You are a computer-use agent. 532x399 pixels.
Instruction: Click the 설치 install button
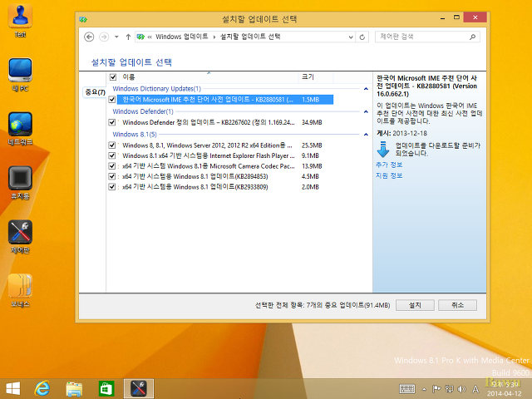(x=415, y=305)
